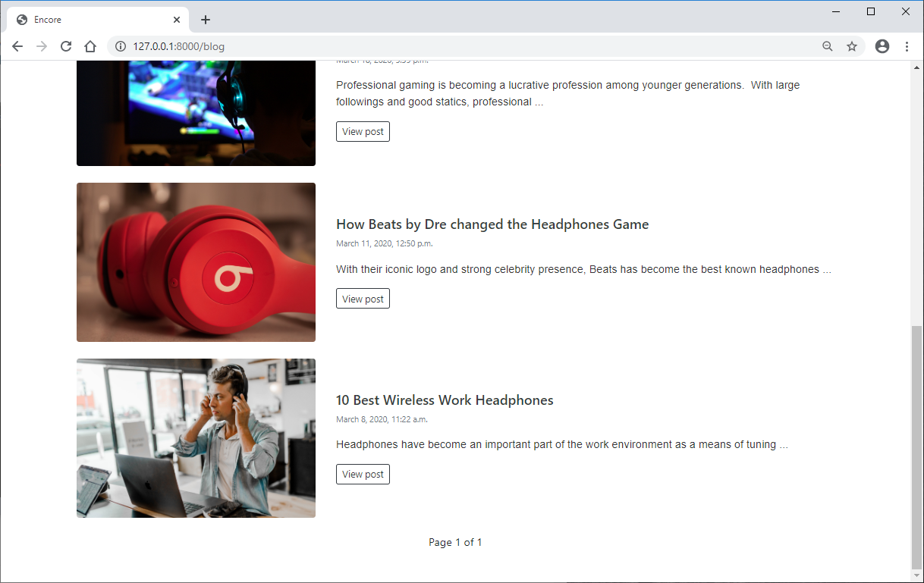This screenshot has width=924, height=583.
Task: Click the excerpt starting 'With their iconic logo'
Action: 583,269
